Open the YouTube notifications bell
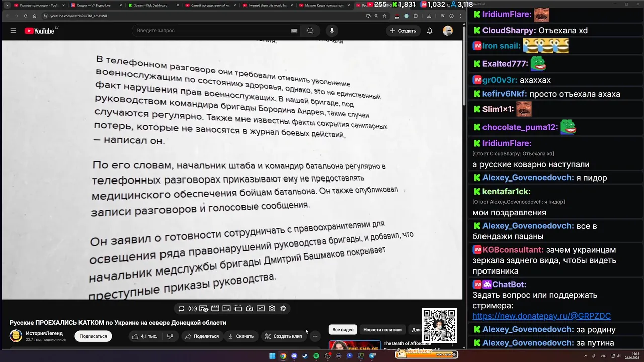644x362 pixels. (x=430, y=31)
